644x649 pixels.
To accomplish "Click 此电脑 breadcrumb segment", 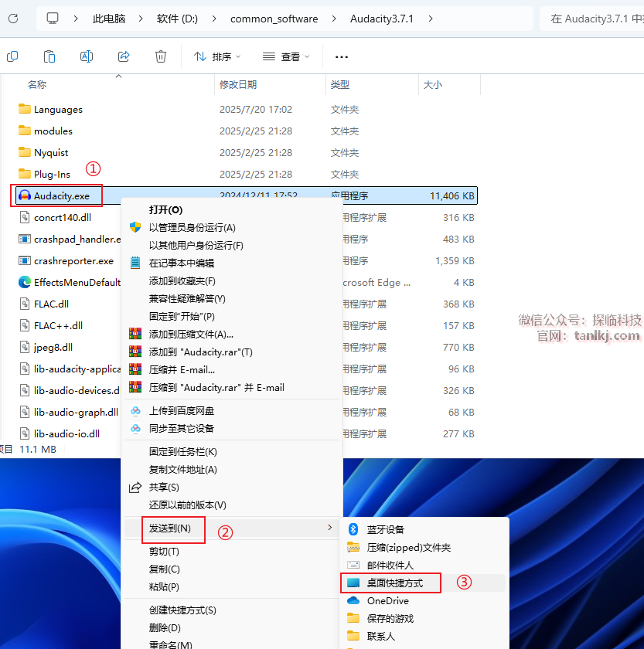I will [x=109, y=19].
